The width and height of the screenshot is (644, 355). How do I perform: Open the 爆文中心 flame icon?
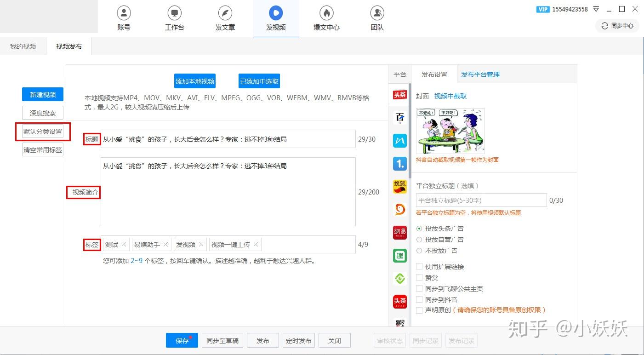coord(326,13)
